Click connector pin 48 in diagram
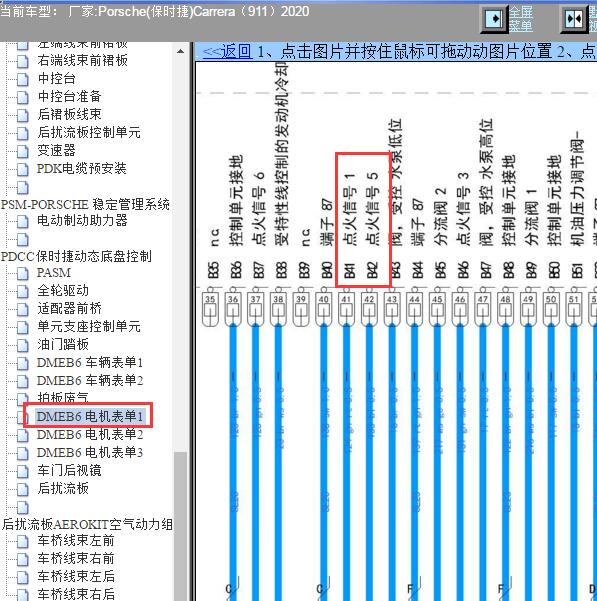This screenshot has width=597, height=601. [x=505, y=309]
